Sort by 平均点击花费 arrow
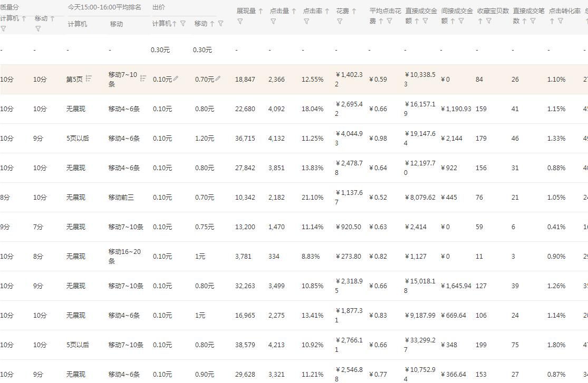The height and width of the screenshot is (383, 588). [381, 22]
